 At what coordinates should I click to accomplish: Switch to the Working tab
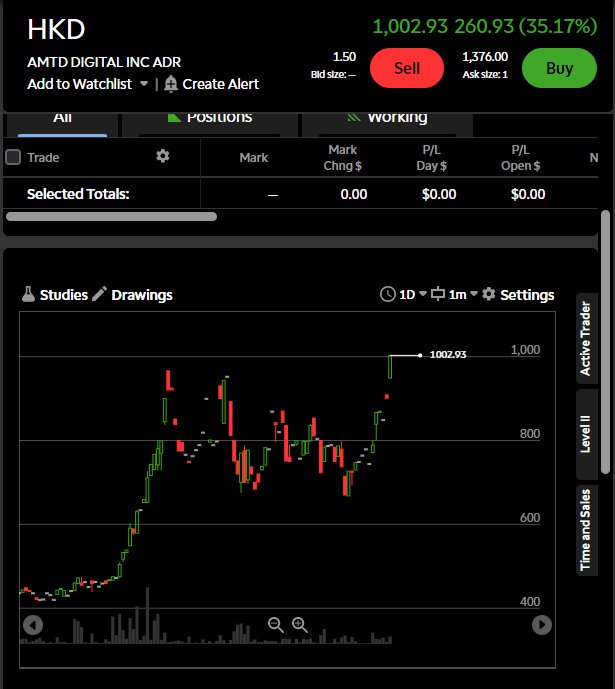tap(387, 123)
